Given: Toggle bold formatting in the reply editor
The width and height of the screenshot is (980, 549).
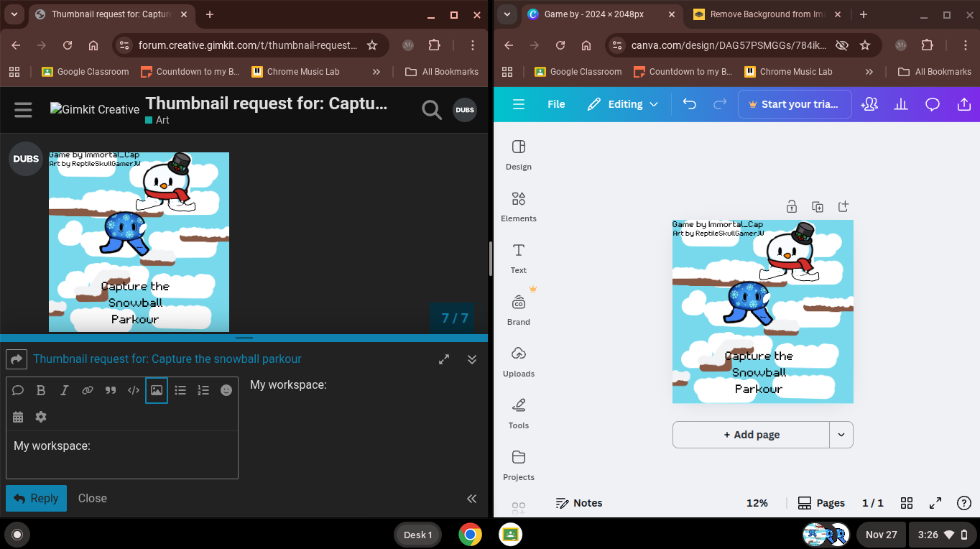Looking at the screenshot, I should click(41, 390).
